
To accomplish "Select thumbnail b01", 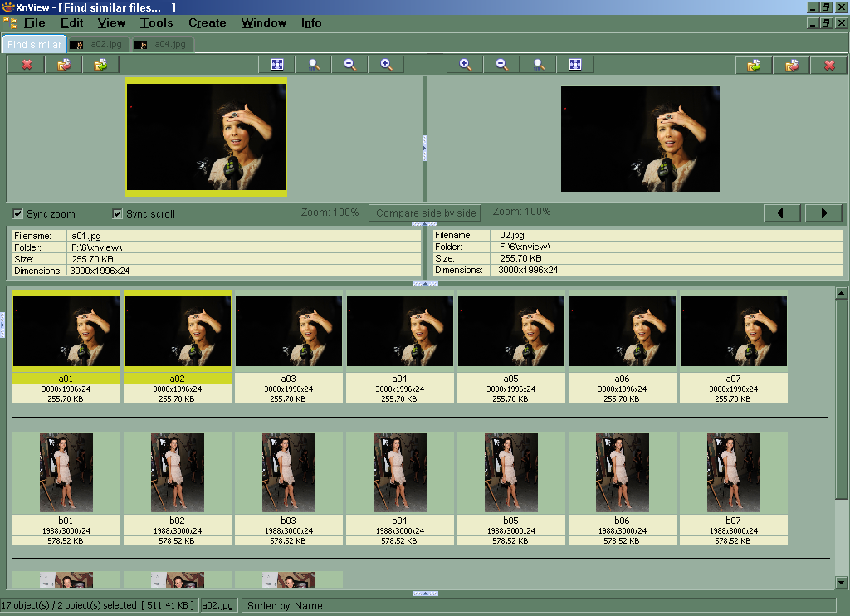I will pyautogui.click(x=66, y=489).
